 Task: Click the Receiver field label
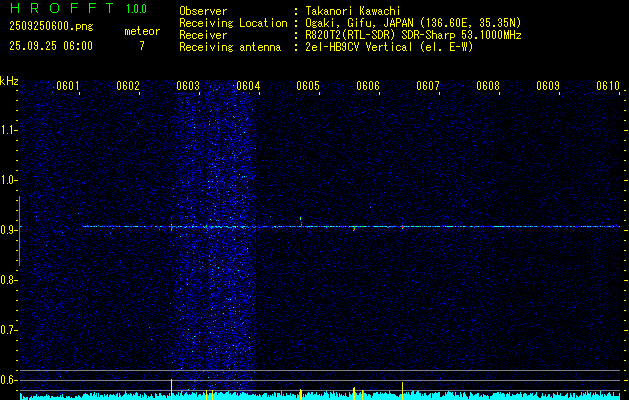(203, 35)
